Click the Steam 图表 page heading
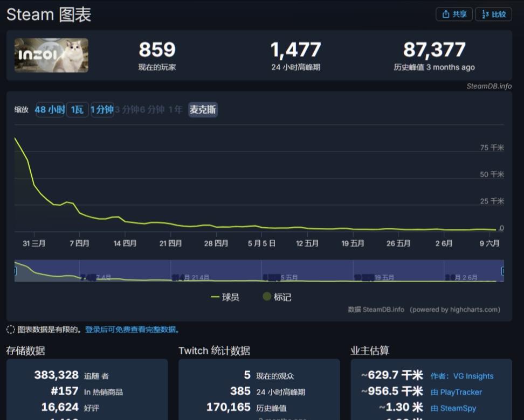 [49, 15]
